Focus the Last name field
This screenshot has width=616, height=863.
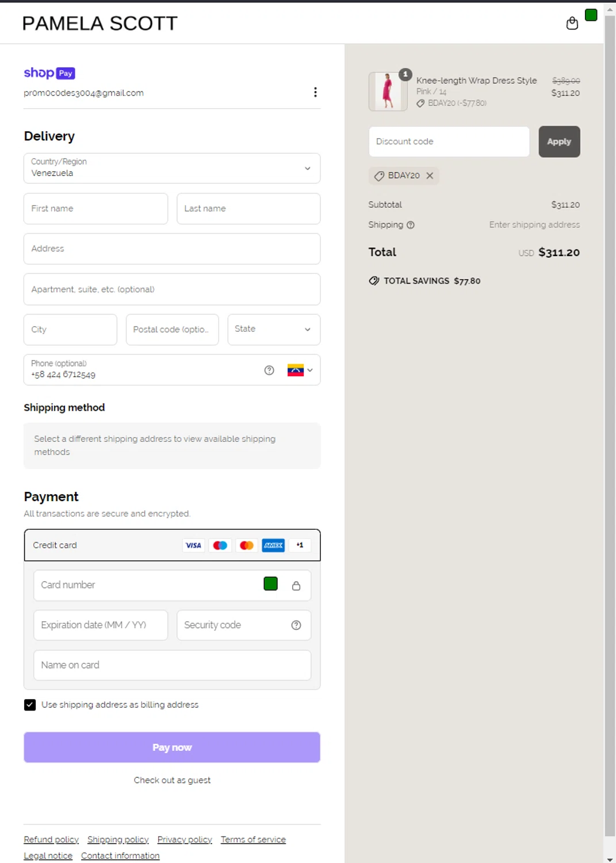point(248,208)
